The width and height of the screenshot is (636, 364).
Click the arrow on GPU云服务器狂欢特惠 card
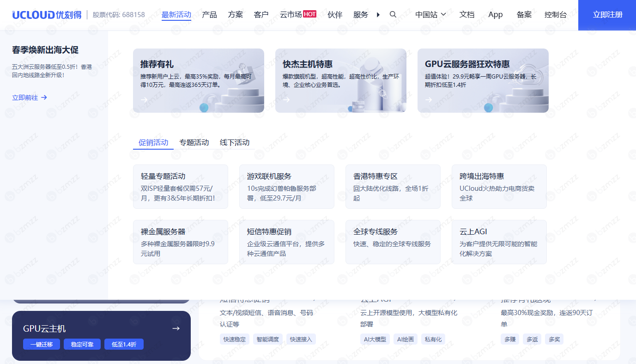[x=429, y=99]
